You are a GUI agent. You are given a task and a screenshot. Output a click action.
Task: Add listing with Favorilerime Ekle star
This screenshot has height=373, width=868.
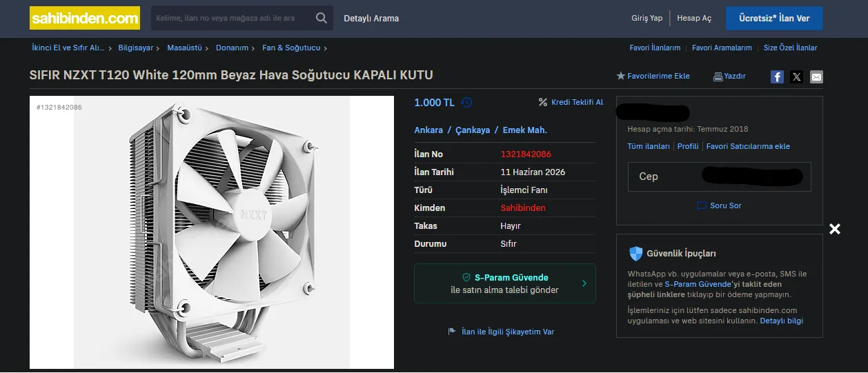tap(620, 76)
